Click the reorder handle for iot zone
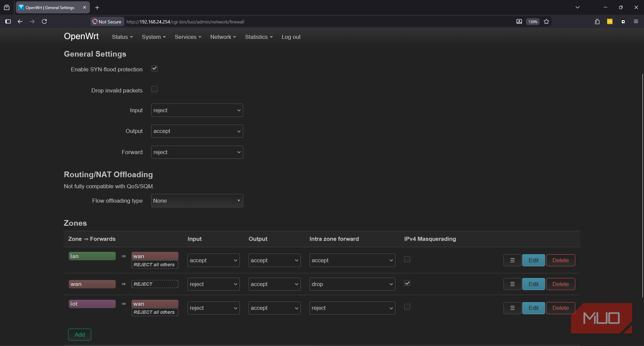 pos(513,308)
